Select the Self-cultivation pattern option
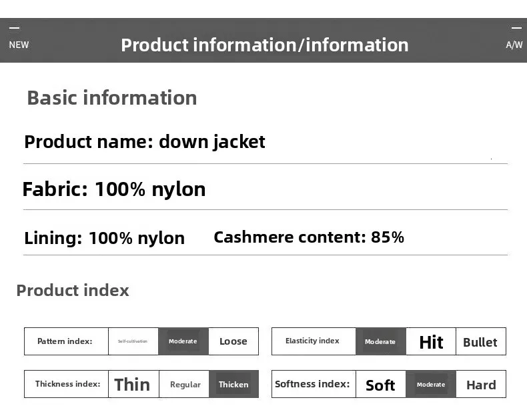 (133, 341)
